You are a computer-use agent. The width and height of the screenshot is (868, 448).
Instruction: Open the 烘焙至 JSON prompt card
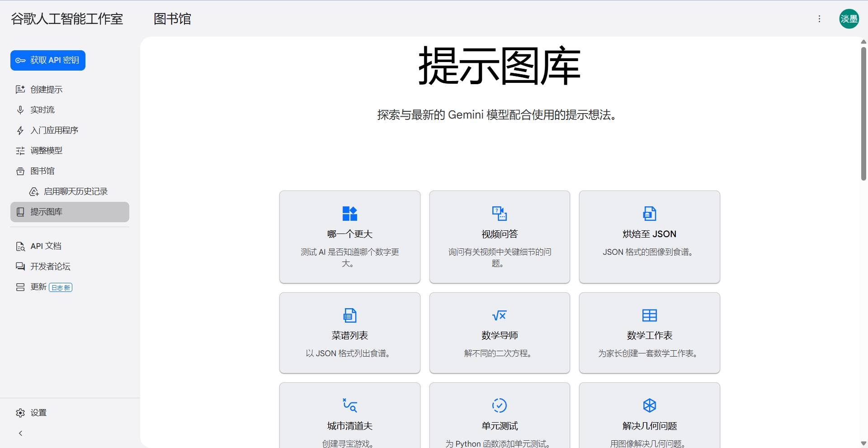pos(649,237)
